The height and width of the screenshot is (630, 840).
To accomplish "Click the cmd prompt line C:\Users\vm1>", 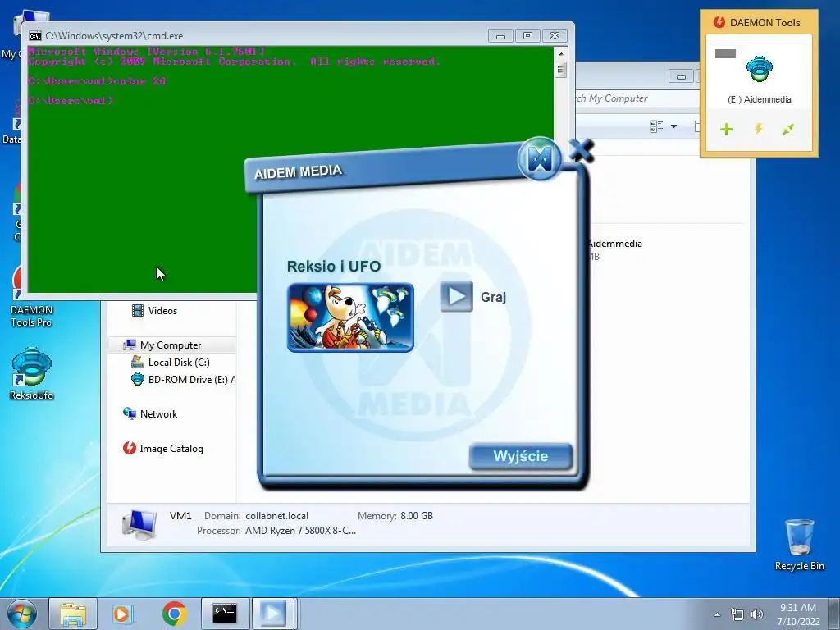I will point(71,100).
